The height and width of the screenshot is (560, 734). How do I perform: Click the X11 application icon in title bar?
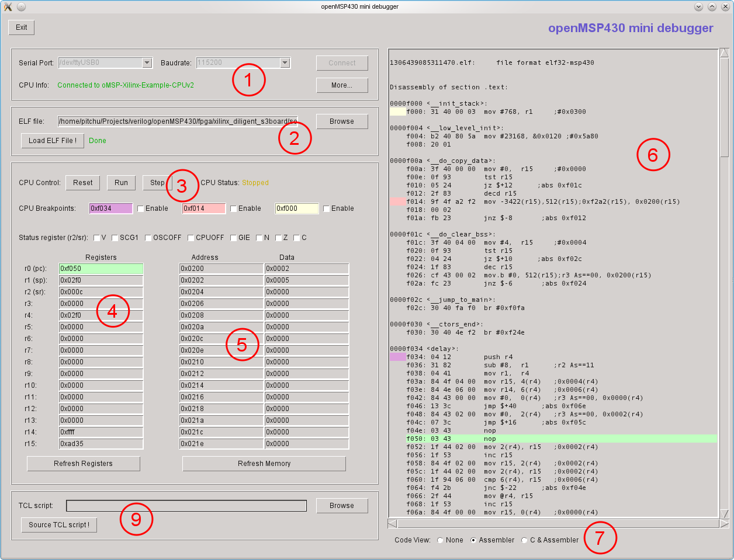click(8, 7)
